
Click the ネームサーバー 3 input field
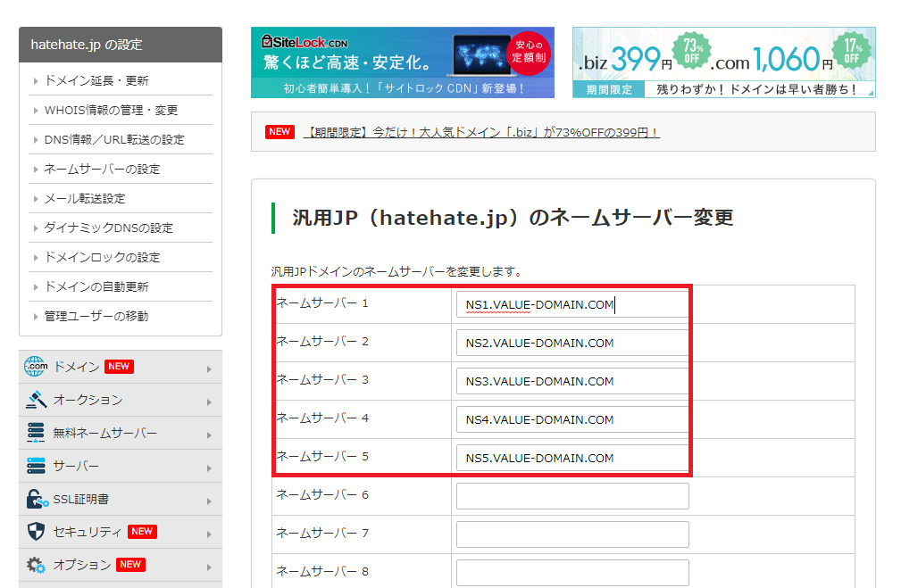click(x=572, y=381)
